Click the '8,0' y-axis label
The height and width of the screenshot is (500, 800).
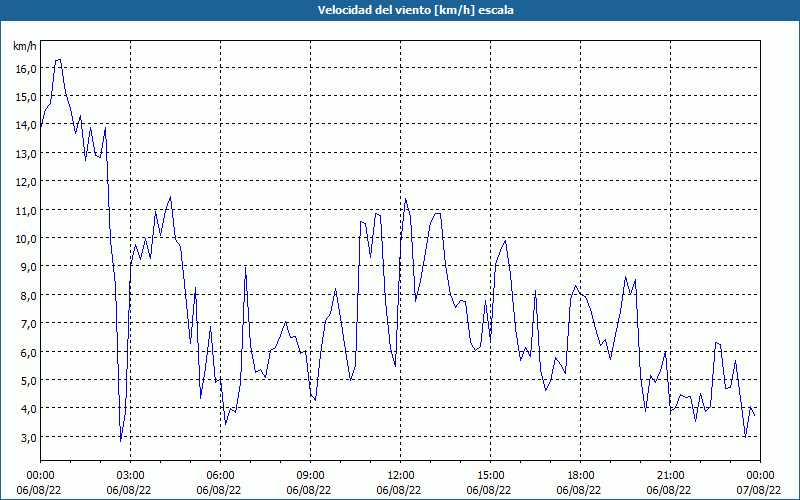tap(28, 295)
